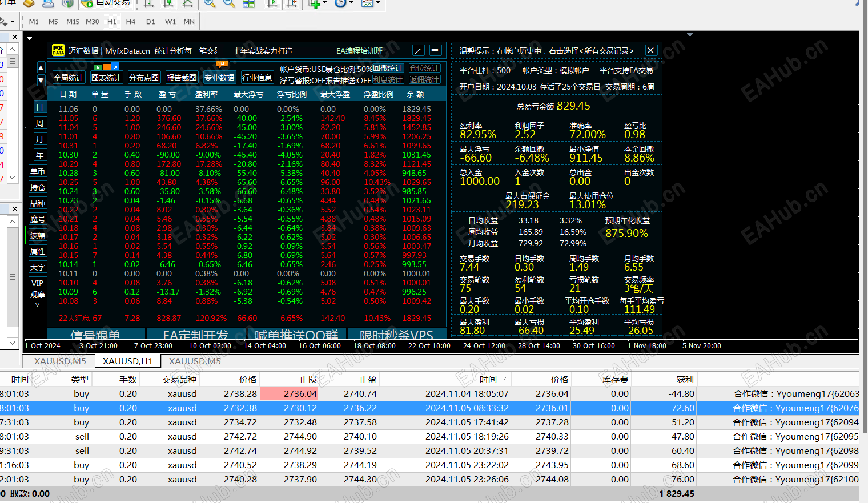Select MN timeframe

pyautogui.click(x=189, y=22)
